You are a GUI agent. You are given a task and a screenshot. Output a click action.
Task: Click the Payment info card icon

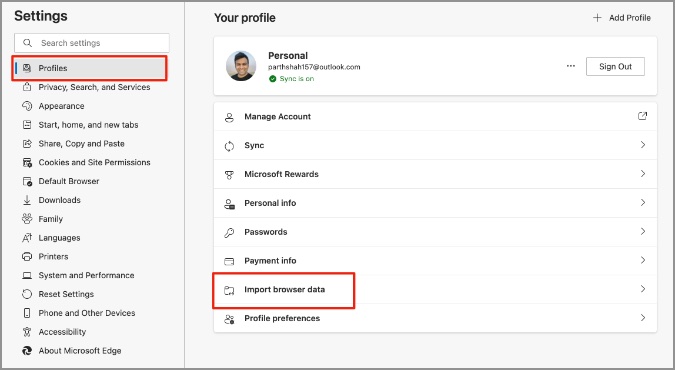tap(229, 261)
